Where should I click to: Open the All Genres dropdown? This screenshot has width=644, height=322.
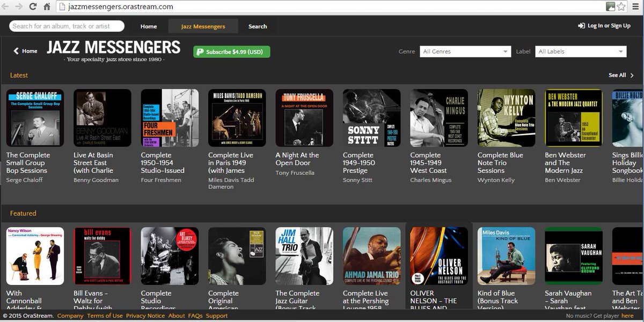[x=465, y=52]
